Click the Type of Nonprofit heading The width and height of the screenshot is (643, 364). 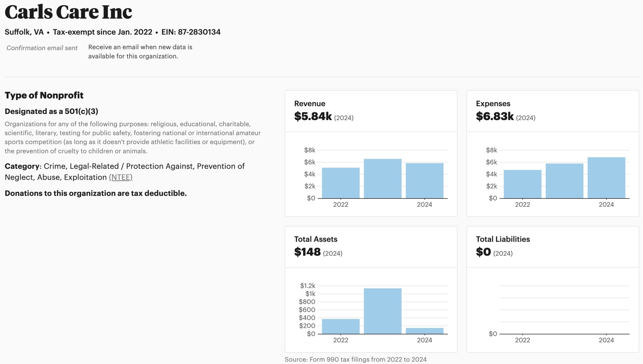click(44, 95)
